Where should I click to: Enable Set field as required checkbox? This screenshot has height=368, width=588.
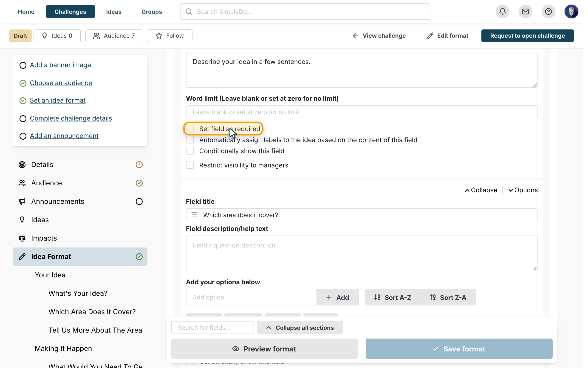[190, 129]
